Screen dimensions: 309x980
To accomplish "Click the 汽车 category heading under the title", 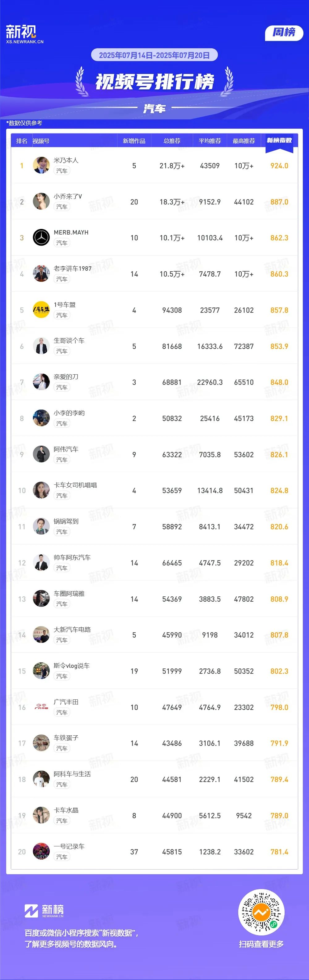I will 154,108.
